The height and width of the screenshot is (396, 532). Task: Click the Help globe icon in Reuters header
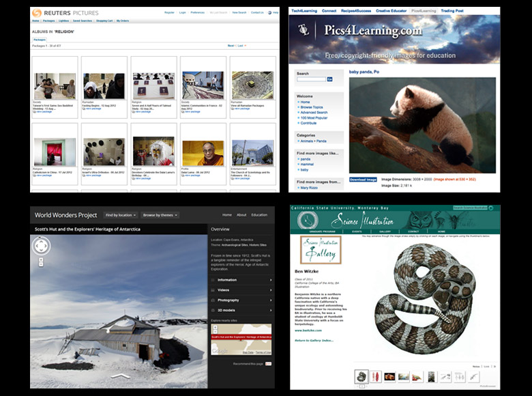[x=269, y=12]
